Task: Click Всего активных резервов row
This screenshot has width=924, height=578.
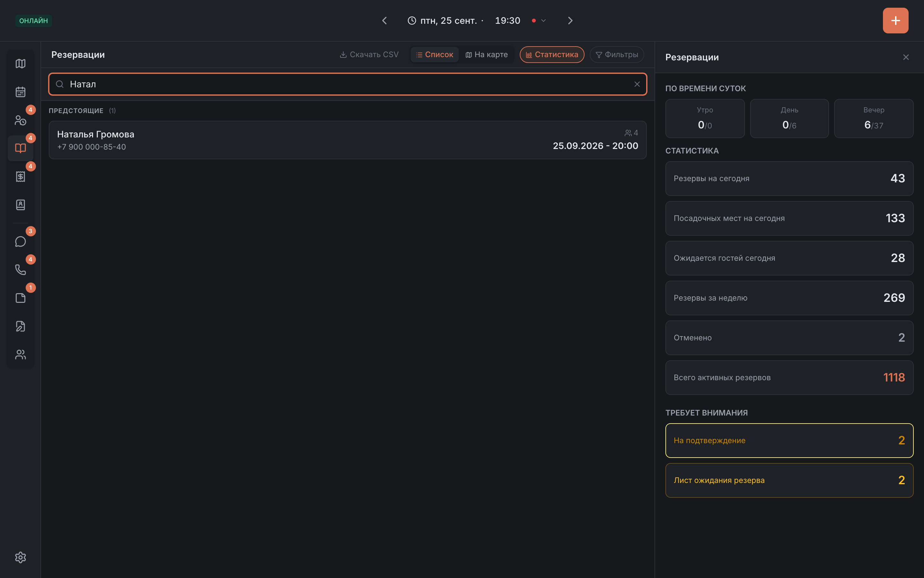Action: [789, 377]
